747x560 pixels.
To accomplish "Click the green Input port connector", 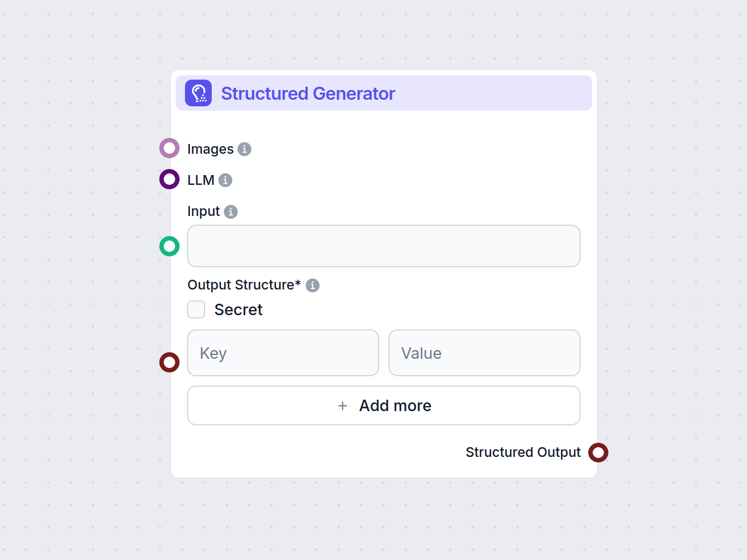I will click(x=169, y=246).
